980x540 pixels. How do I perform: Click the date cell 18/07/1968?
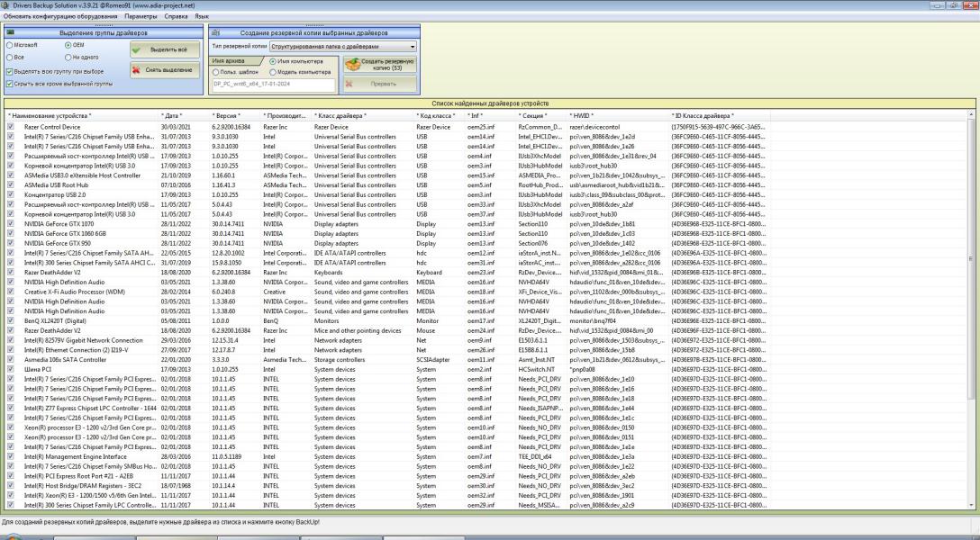pos(176,486)
